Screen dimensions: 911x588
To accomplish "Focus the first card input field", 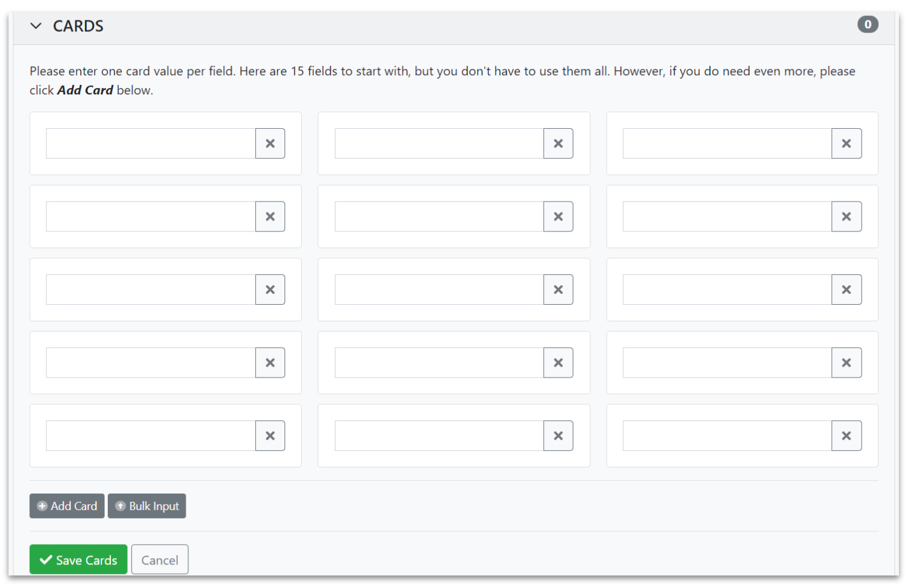I will 151,143.
